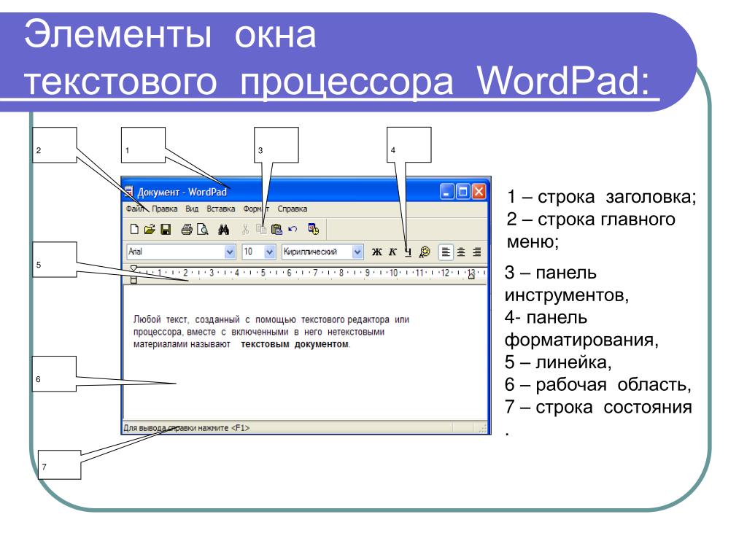Viewport: 747px width, 560px height.
Task: Toggle italic with the К button
Action: click(x=392, y=252)
